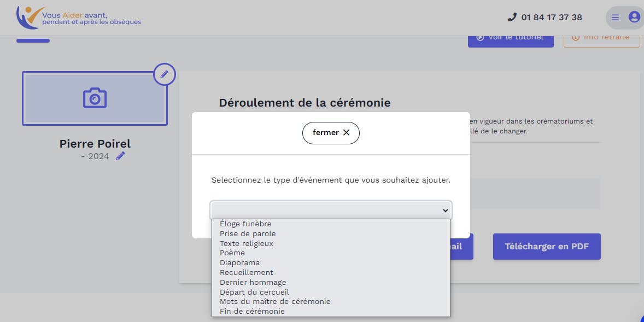The image size is (644, 322).
Task: Select Texte religieux option
Action: (331, 244)
